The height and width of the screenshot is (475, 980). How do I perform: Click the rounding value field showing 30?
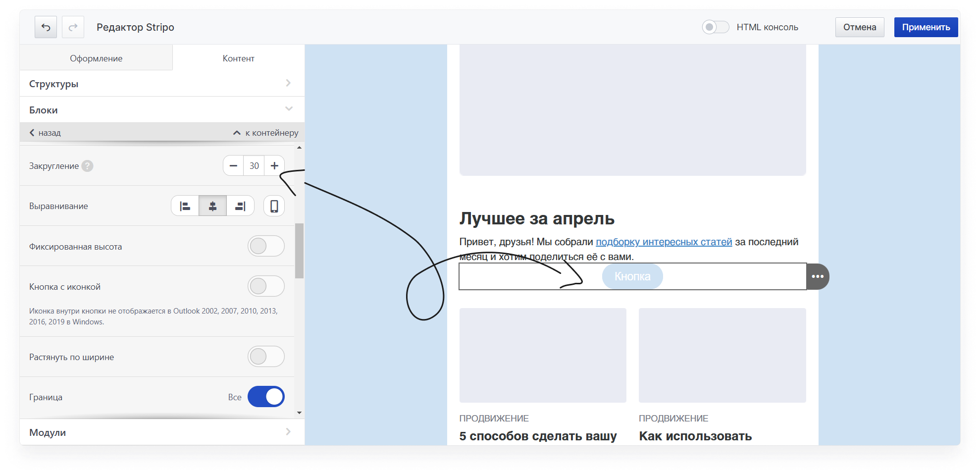coord(254,165)
